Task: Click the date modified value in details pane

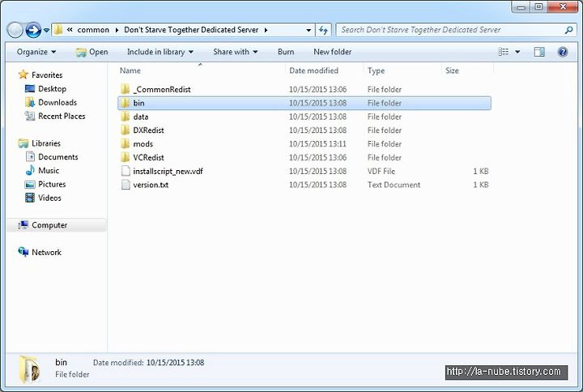Action: (x=175, y=363)
